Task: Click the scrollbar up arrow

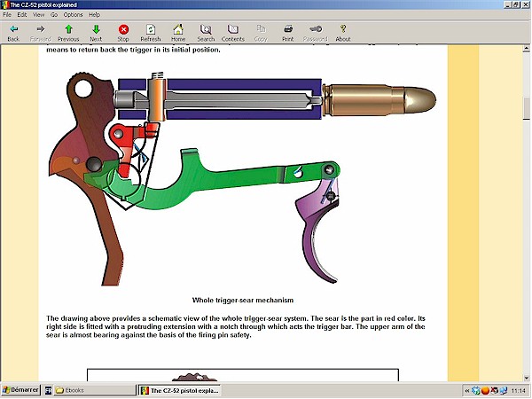Action: point(526,49)
